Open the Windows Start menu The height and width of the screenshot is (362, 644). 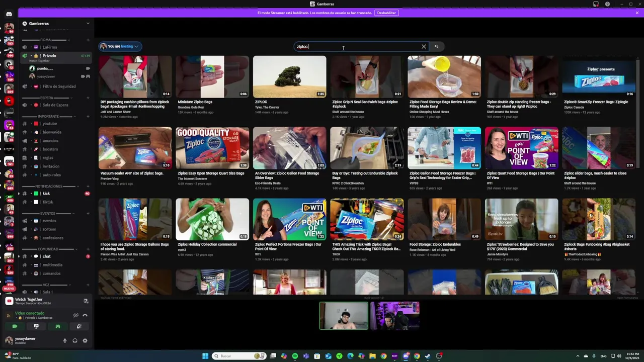point(205,356)
